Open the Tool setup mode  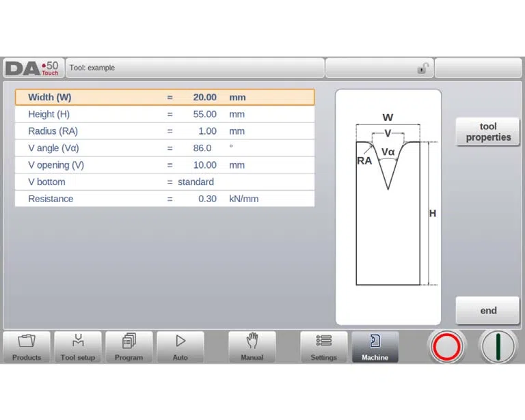coord(78,347)
